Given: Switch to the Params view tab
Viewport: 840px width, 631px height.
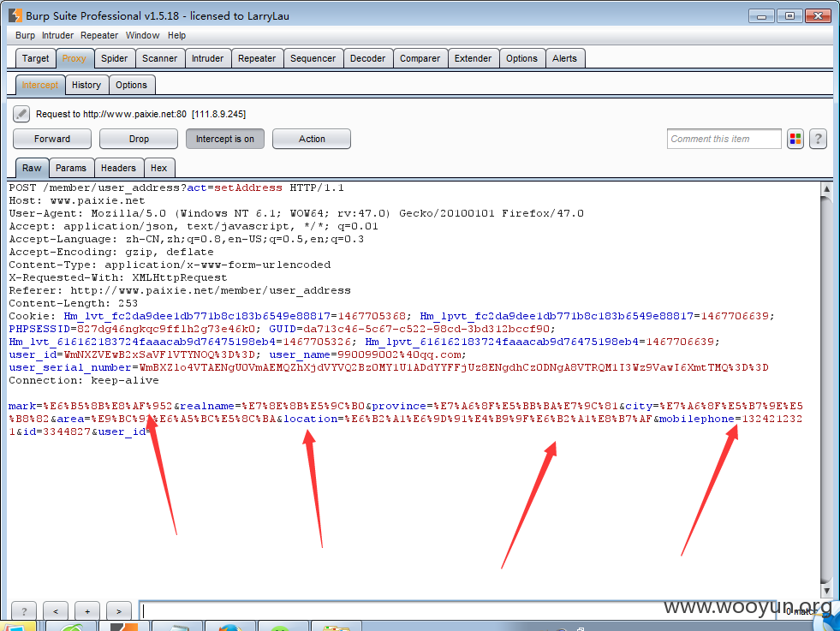Looking at the screenshot, I should (x=71, y=168).
